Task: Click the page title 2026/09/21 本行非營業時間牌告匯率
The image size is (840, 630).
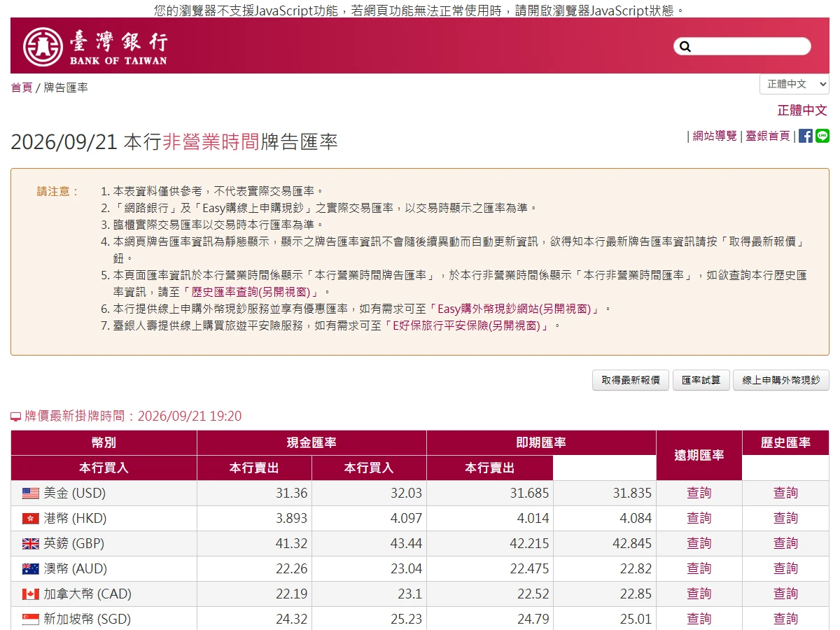Action: click(x=174, y=142)
